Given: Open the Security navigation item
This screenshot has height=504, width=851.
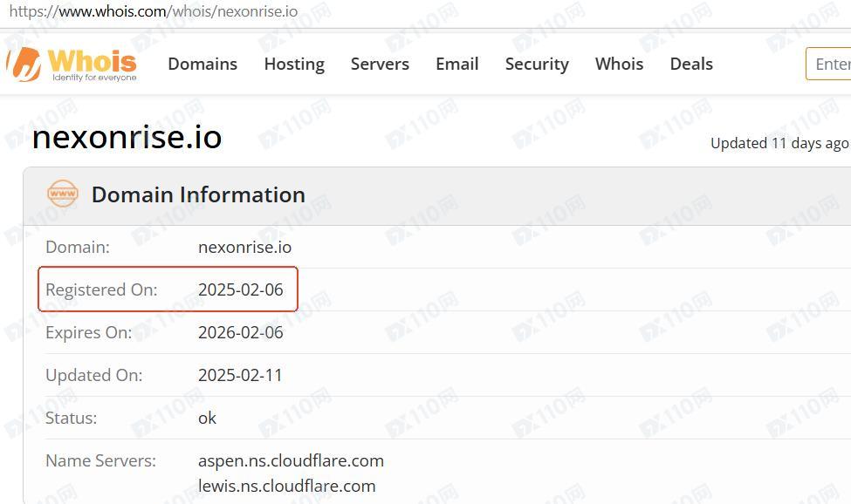Looking at the screenshot, I should (537, 64).
